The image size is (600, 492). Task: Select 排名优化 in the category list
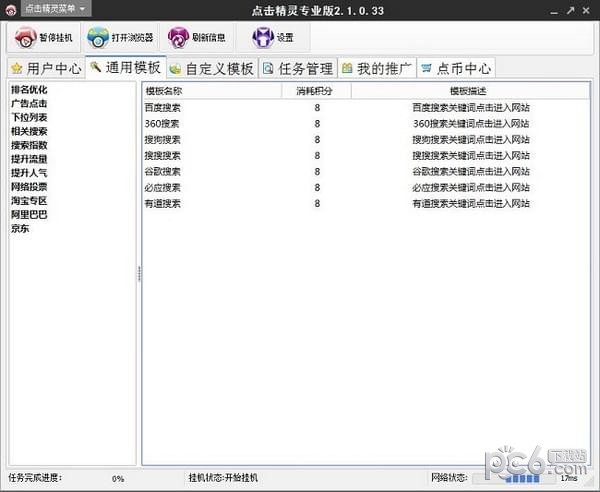coord(29,90)
